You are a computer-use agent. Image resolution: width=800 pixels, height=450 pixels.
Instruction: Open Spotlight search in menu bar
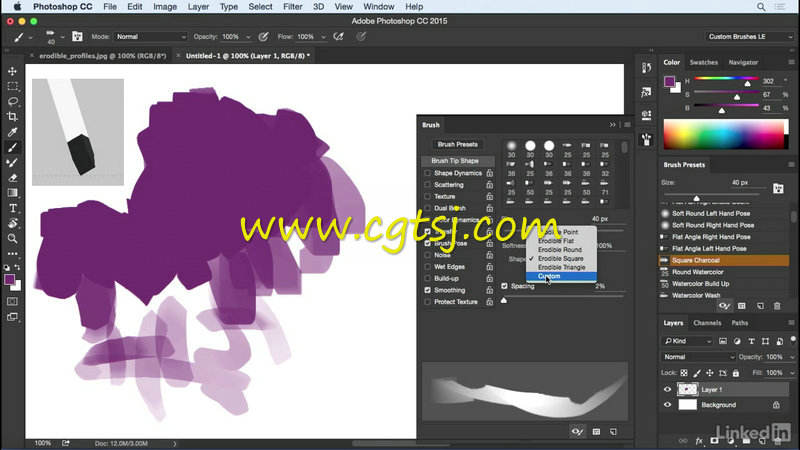(x=761, y=7)
